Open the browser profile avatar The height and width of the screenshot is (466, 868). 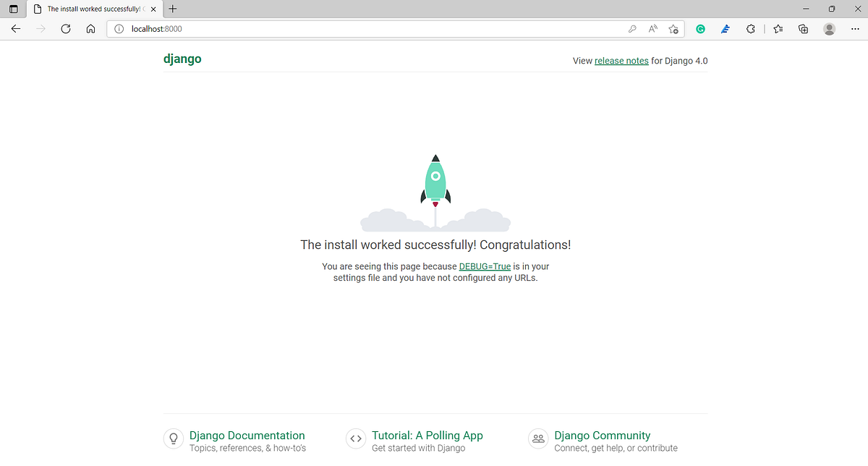(x=829, y=29)
